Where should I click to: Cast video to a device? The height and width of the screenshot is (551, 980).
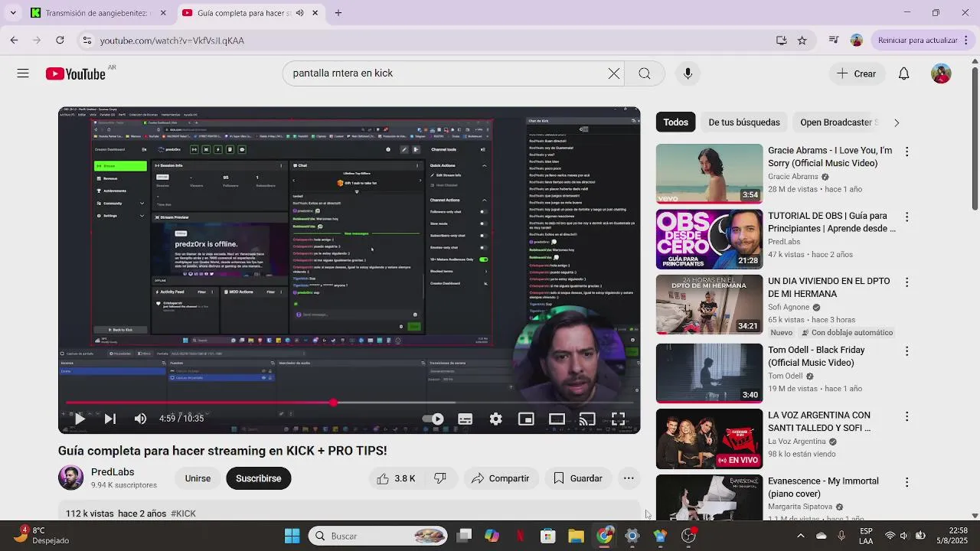pyautogui.click(x=587, y=419)
